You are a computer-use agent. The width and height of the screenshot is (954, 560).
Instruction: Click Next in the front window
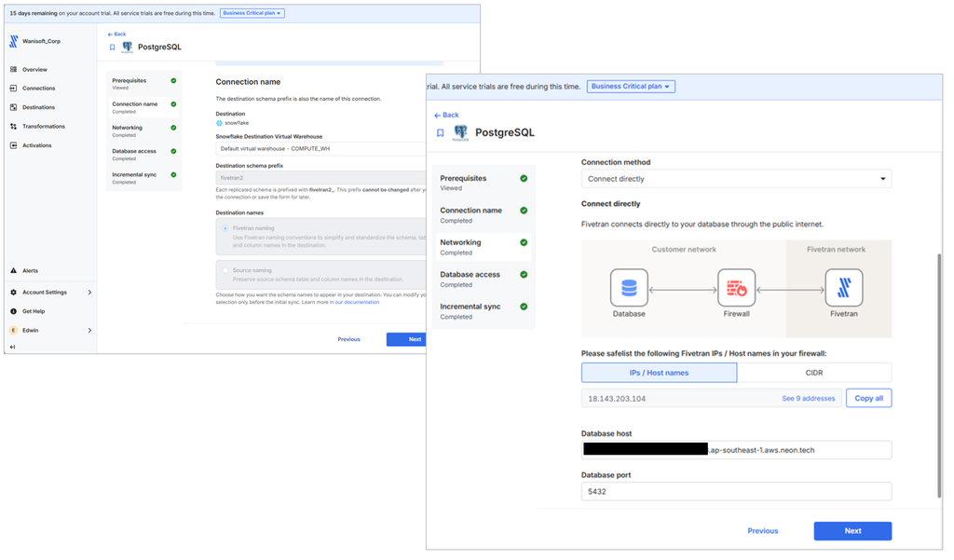[852, 531]
